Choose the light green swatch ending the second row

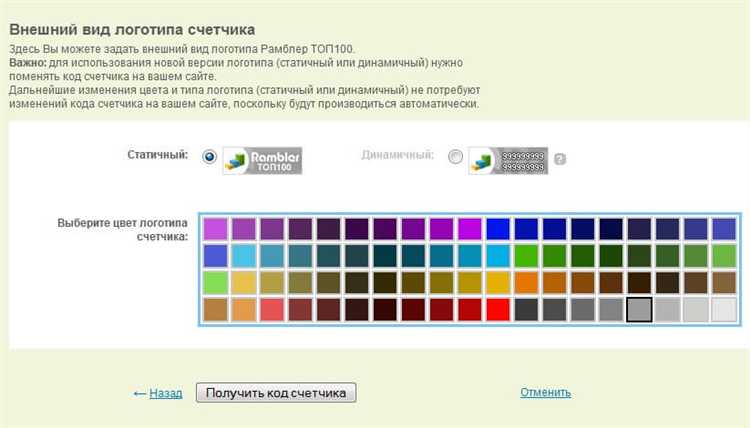723,256
